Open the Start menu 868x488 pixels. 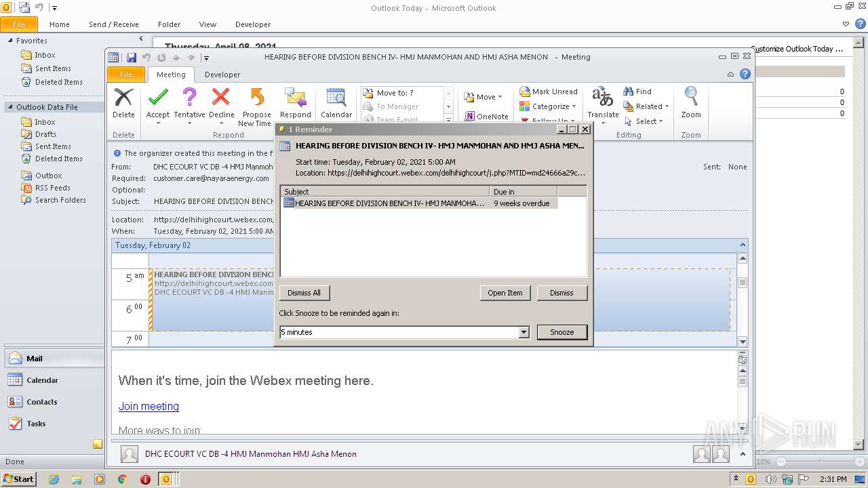click(x=18, y=479)
